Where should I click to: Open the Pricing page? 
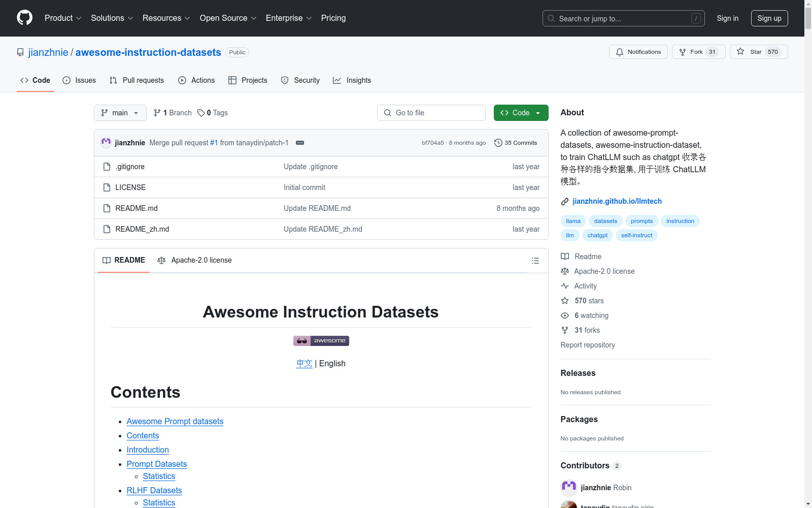[x=333, y=18]
